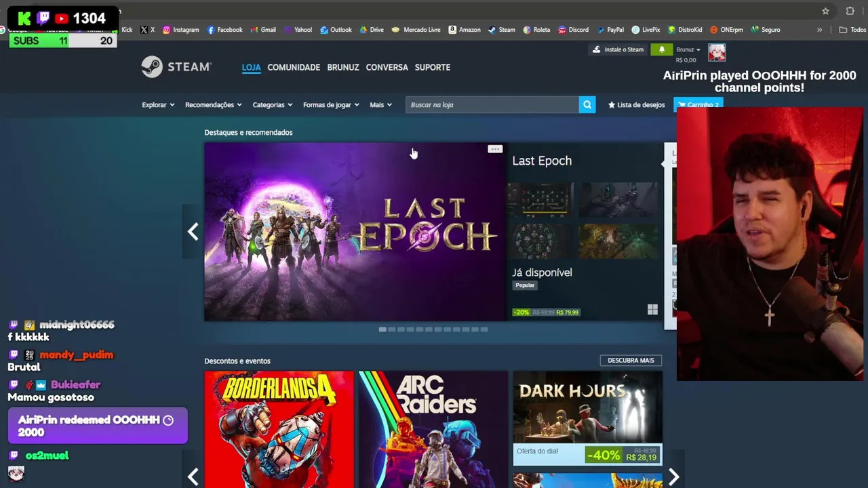The width and height of the screenshot is (868, 488).
Task: Open the Steam bookmark in bookmarks bar
Action: tap(502, 30)
